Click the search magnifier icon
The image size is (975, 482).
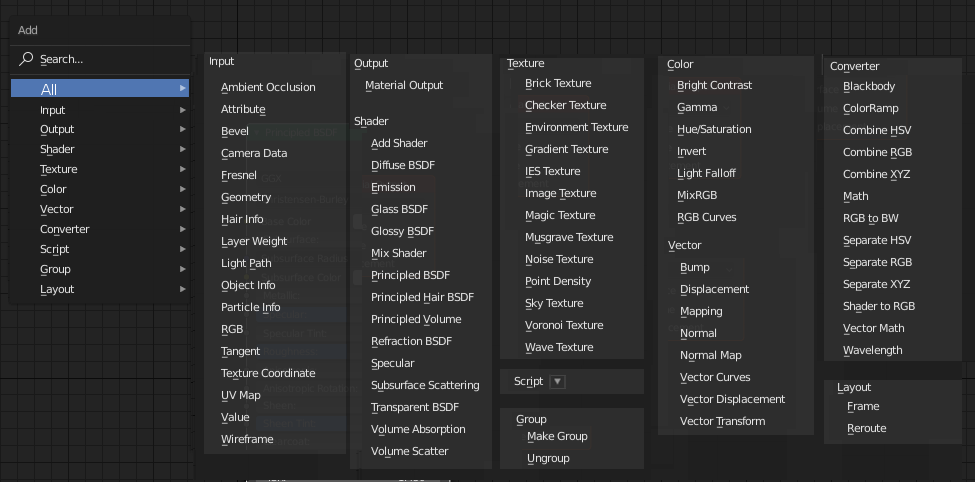[x=25, y=59]
